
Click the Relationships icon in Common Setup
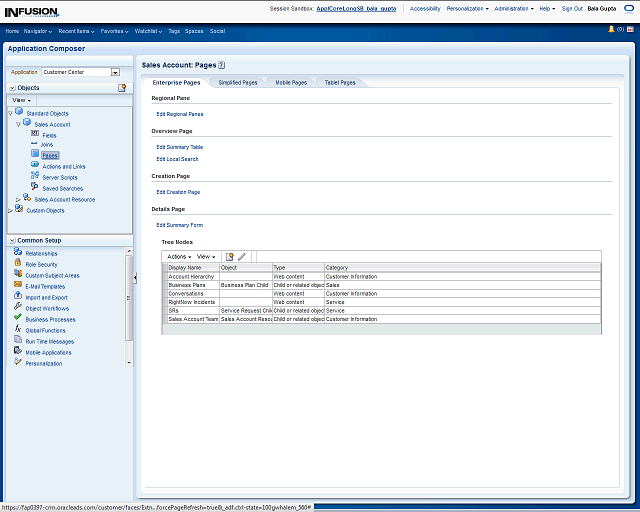click(18, 253)
